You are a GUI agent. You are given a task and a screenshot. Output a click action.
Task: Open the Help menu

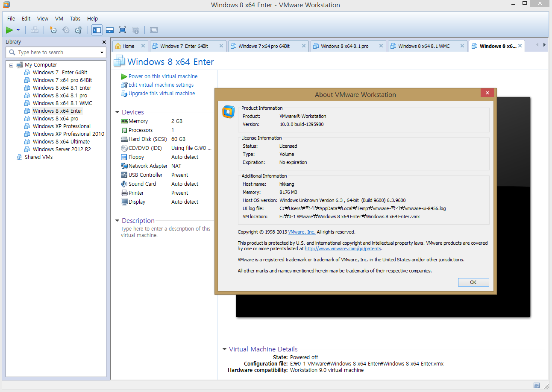(x=93, y=19)
